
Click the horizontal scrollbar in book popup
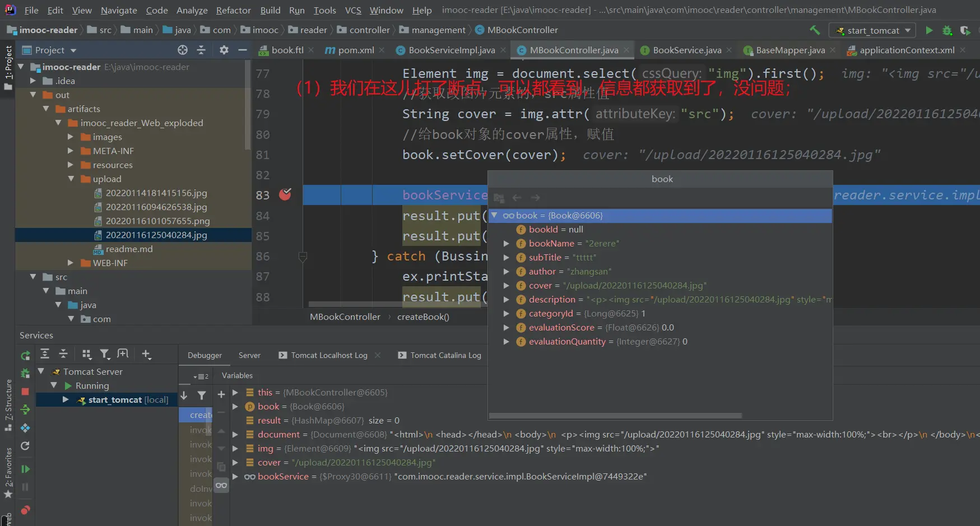tap(615, 416)
